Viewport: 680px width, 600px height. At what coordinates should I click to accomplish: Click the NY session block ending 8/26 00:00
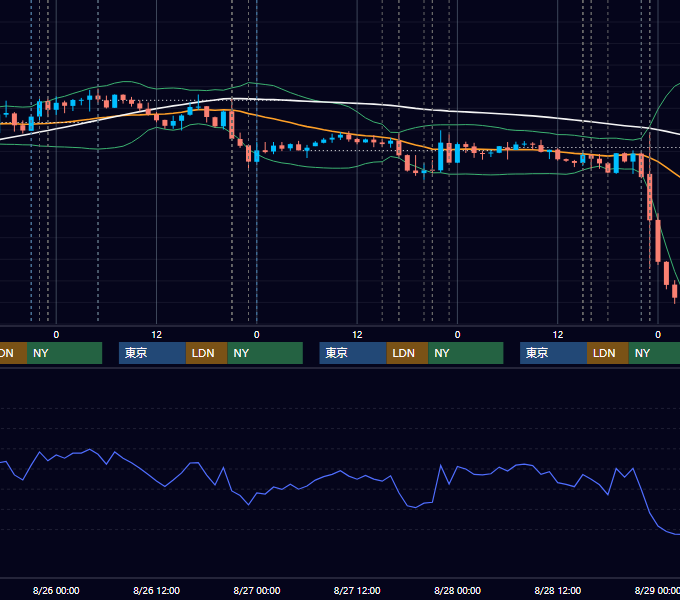(x=64, y=353)
